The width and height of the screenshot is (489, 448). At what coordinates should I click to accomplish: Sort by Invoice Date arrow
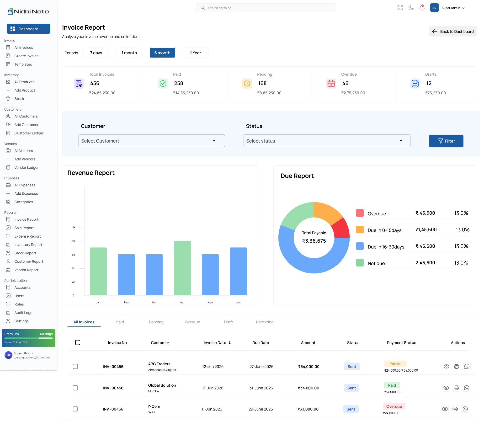230,342
